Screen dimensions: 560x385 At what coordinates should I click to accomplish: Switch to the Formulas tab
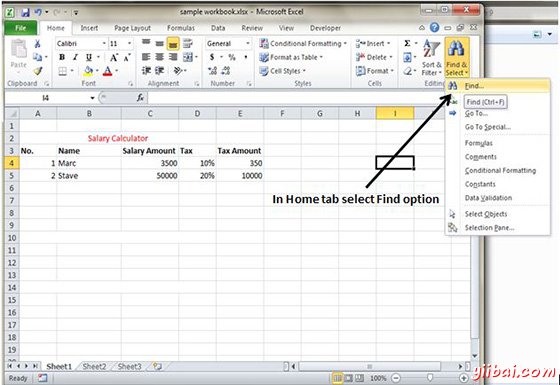click(x=181, y=28)
